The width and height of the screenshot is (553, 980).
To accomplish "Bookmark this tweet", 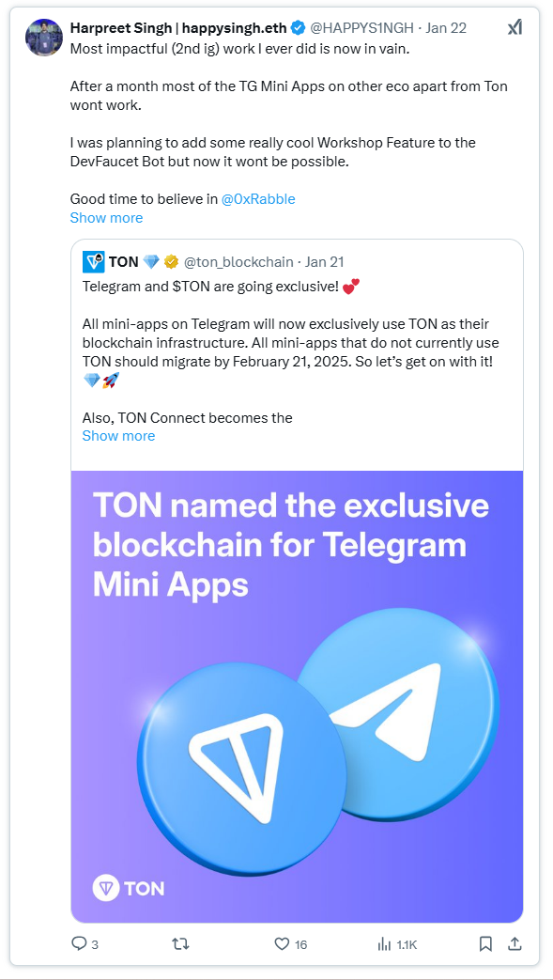I will (485, 943).
